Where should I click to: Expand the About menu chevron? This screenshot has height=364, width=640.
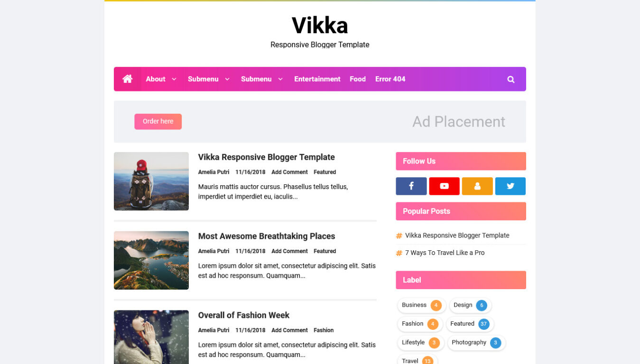coord(174,79)
